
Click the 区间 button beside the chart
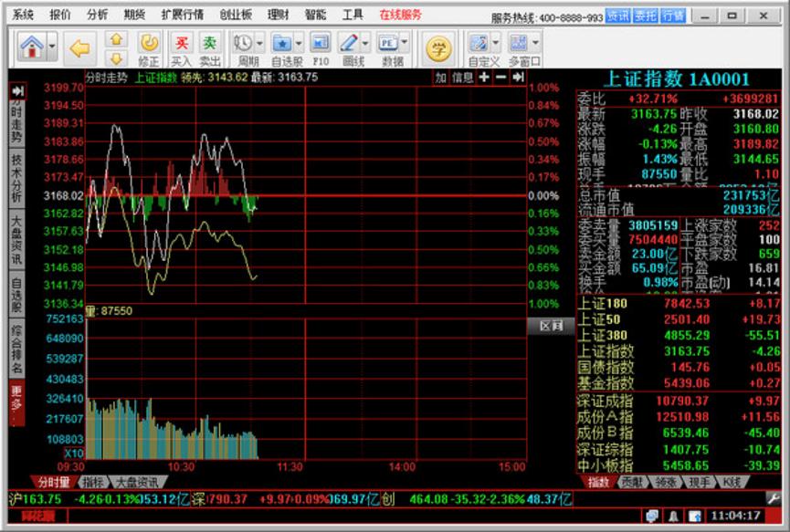[x=551, y=326]
